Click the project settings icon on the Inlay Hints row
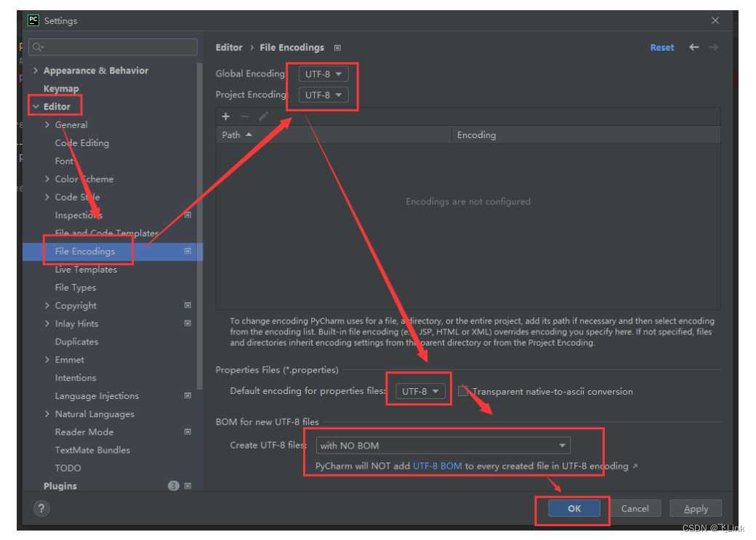 (x=188, y=323)
